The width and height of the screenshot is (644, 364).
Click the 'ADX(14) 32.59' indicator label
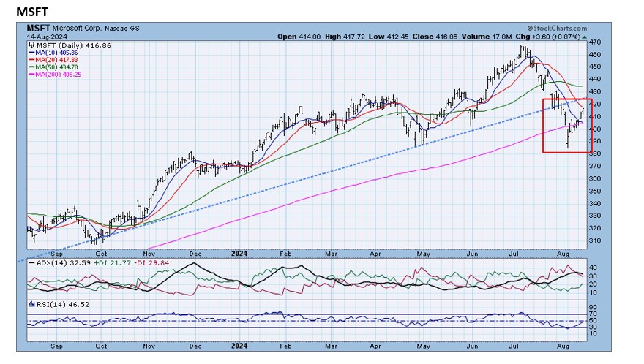pyautogui.click(x=59, y=262)
